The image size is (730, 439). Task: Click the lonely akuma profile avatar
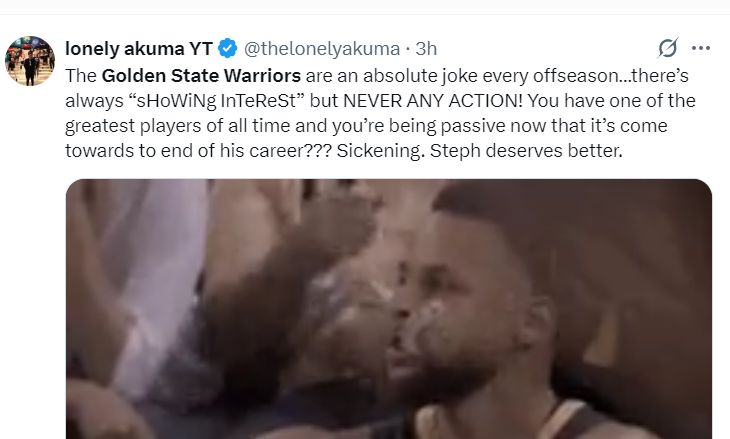coord(29,62)
